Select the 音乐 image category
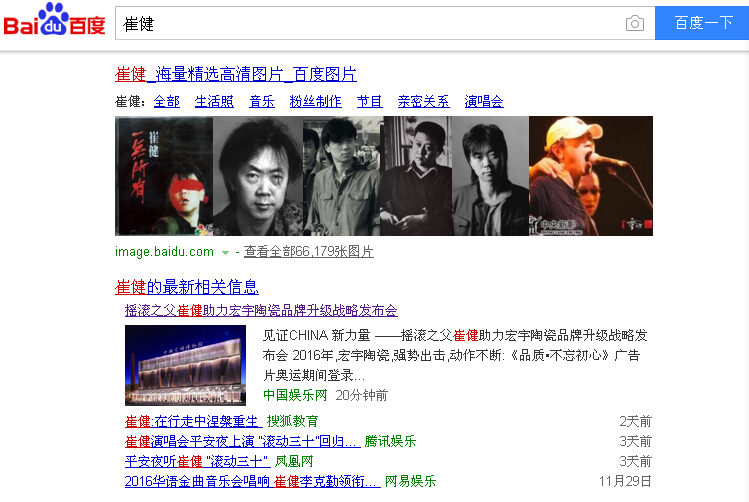Screen dimensions: 749x502 (x=262, y=101)
